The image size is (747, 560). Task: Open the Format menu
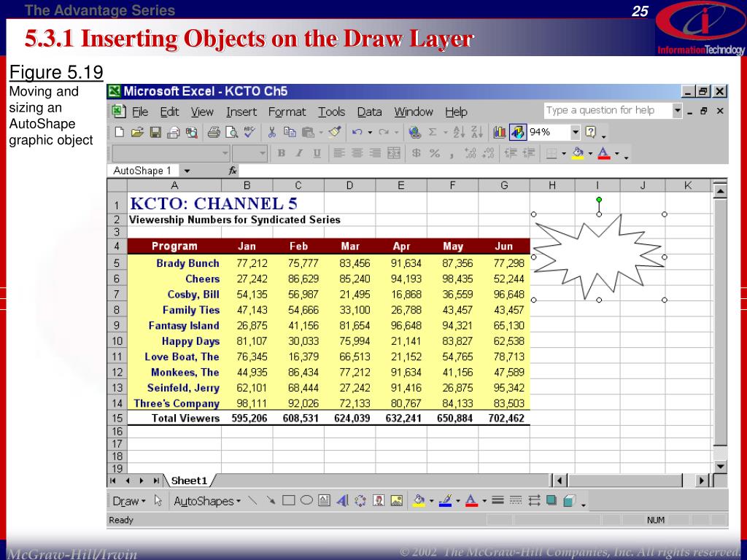[287, 112]
